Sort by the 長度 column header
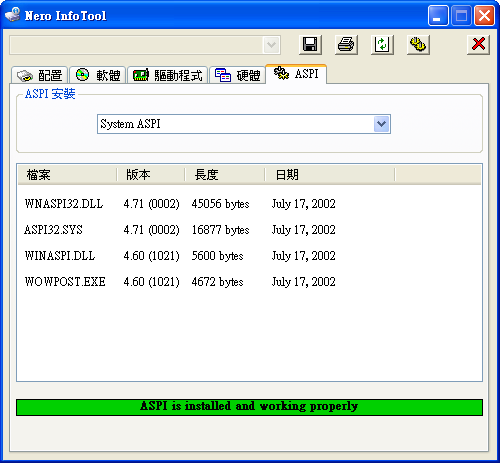 pos(225,175)
